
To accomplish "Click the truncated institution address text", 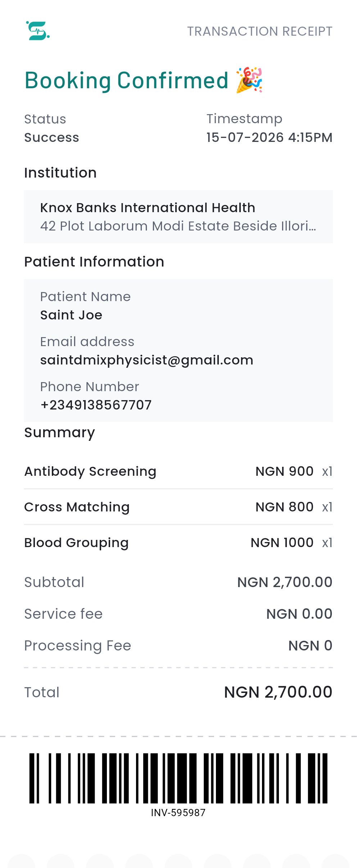I will click(178, 226).
